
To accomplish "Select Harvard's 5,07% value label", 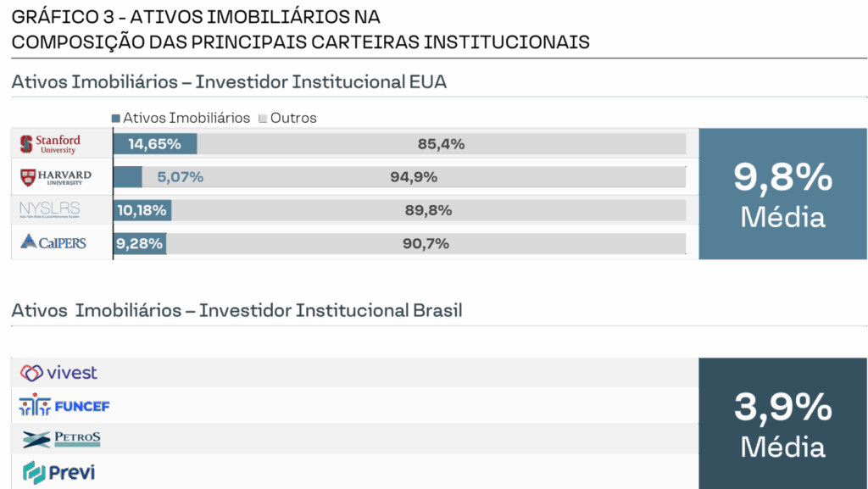I will click(x=180, y=177).
